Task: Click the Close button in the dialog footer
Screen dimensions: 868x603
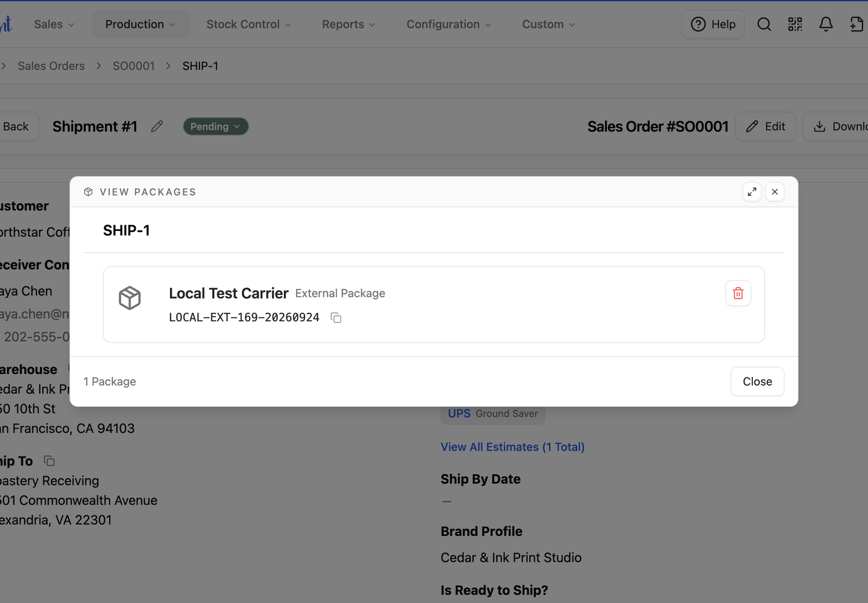Action: (757, 382)
